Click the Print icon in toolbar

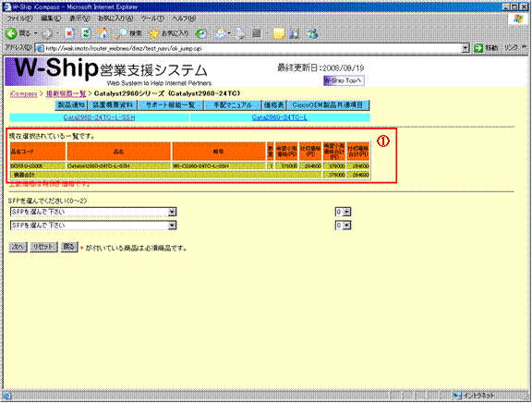coord(240,33)
